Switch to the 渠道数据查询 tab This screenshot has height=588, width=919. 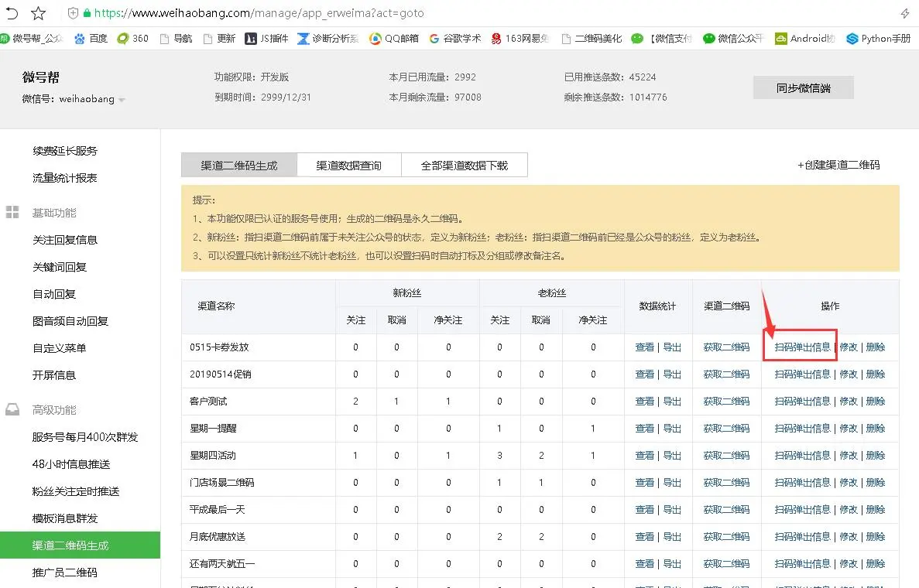348,165
